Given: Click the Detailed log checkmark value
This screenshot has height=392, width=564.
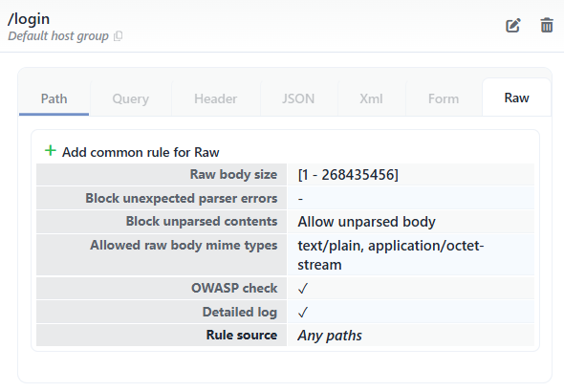Looking at the screenshot, I should (303, 312).
